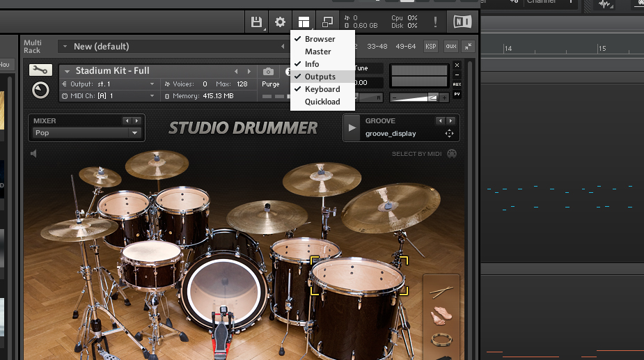Toggle Info pane menu entry
The image size is (644, 360).
point(322,64)
